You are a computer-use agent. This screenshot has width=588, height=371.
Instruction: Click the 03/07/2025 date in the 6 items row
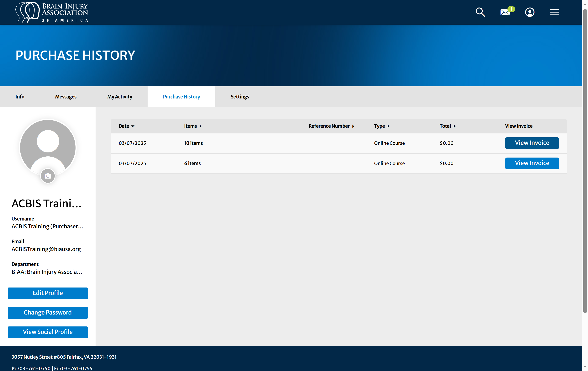point(132,163)
